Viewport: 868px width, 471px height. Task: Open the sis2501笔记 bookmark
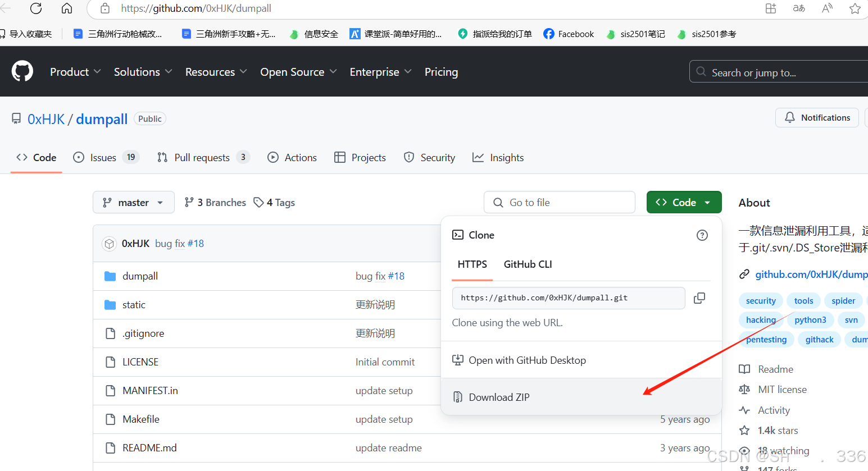635,34
